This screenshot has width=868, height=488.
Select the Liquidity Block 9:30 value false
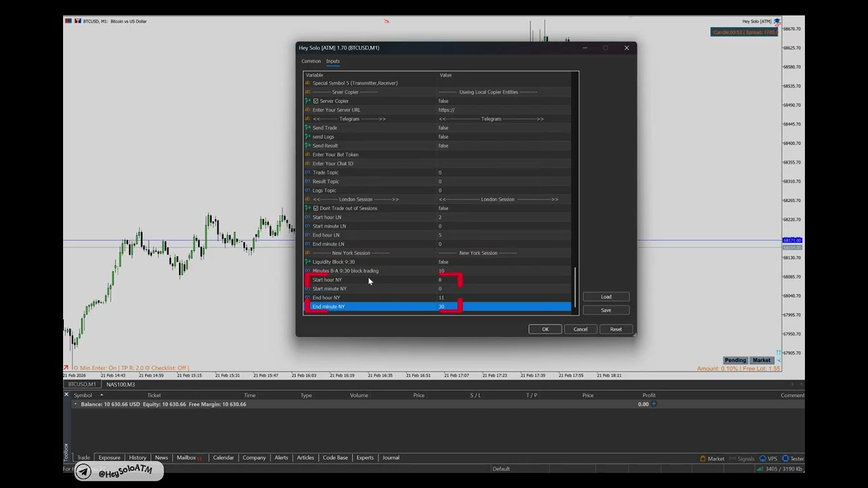pos(443,262)
